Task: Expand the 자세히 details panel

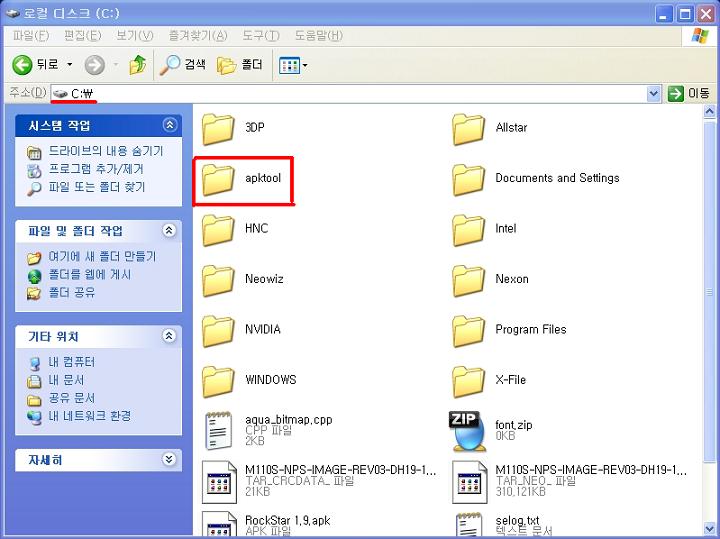Action: coord(169,460)
